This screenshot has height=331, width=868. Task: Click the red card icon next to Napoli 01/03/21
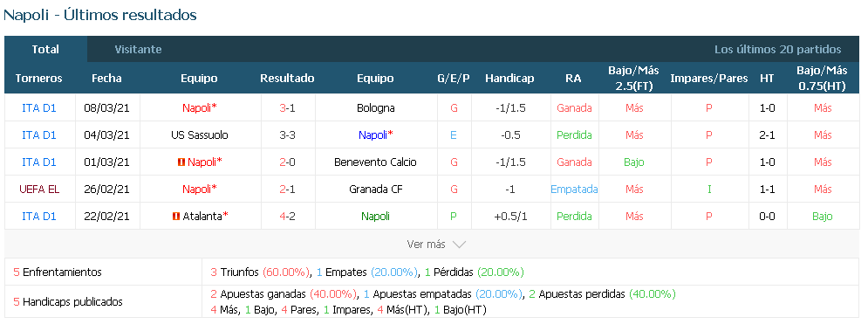point(181,162)
